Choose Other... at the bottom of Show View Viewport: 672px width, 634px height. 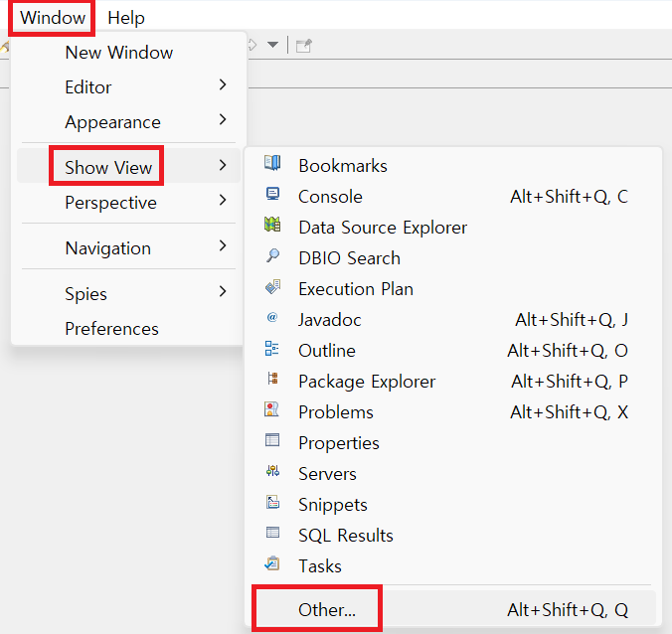click(327, 610)
